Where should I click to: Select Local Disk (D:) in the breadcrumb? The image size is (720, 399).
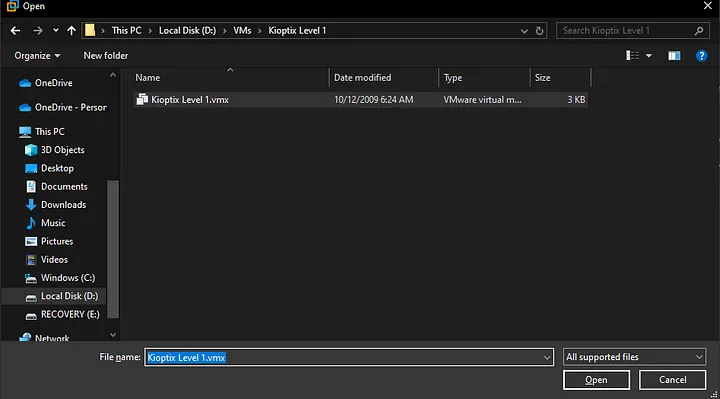[187, 31]
